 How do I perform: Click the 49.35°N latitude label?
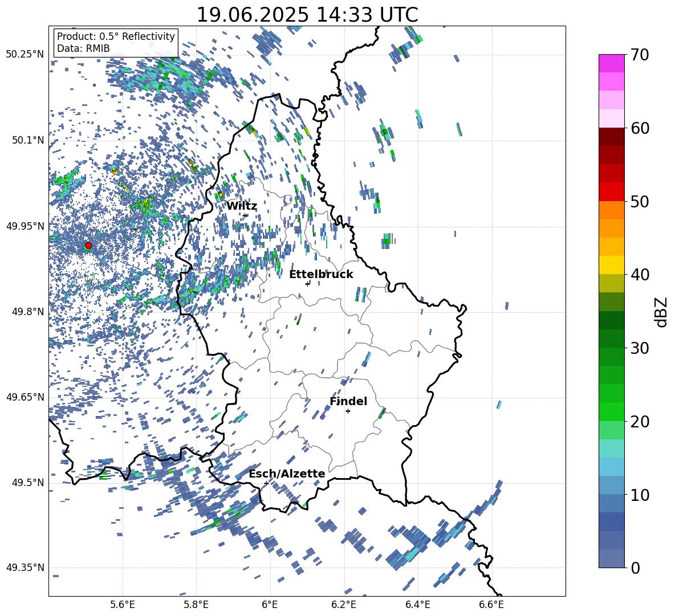[x=25, y=568]
